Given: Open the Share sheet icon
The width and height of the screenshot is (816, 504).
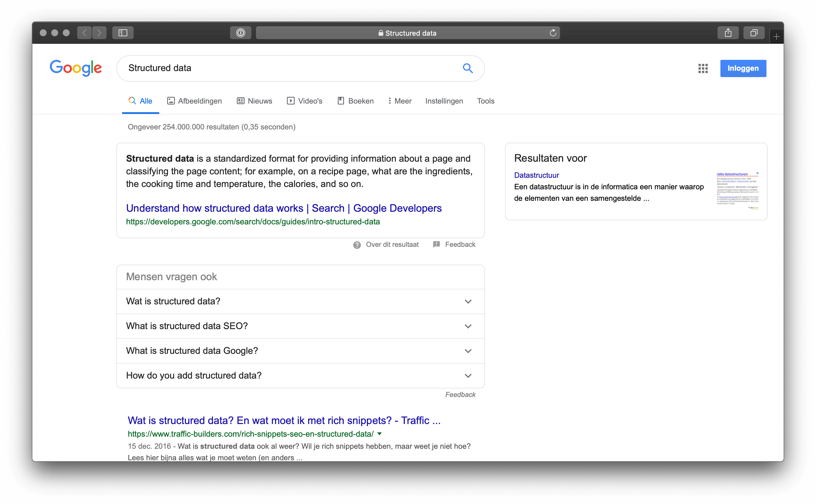Looking at the screenshot, I should click(728, 33).
